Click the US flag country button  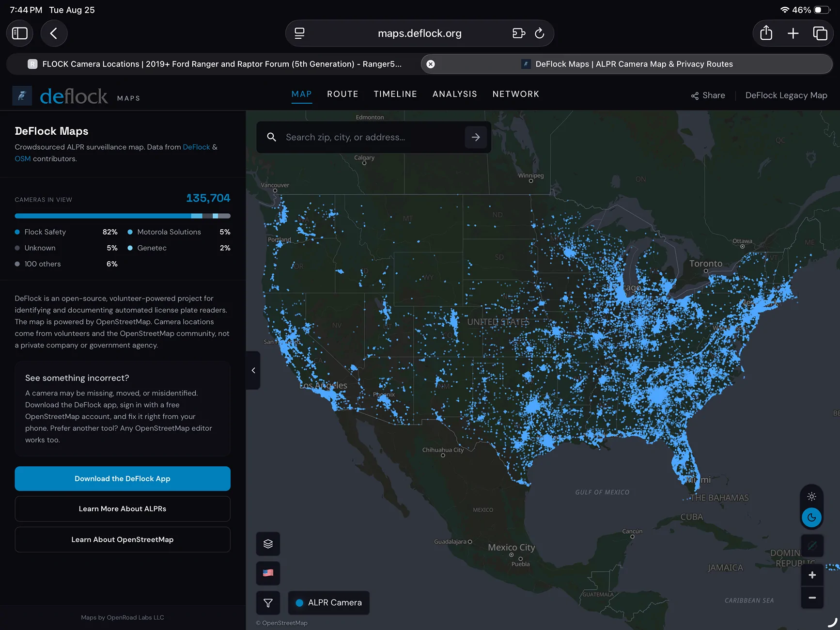[268, 573]
